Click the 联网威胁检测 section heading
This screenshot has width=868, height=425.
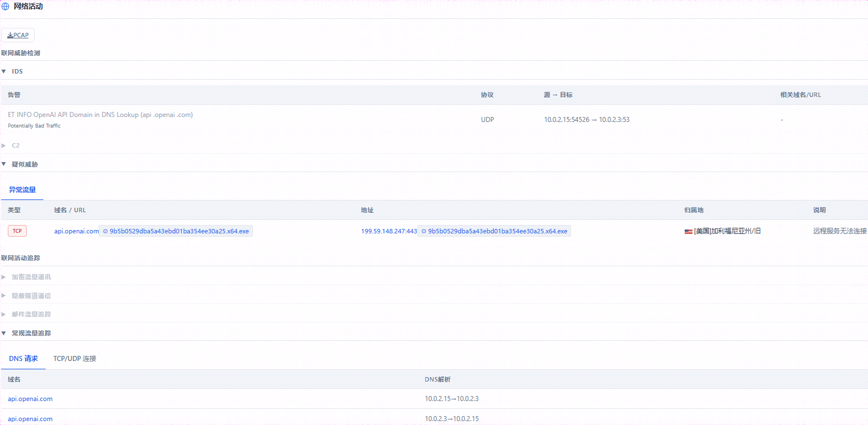(21, 53)
